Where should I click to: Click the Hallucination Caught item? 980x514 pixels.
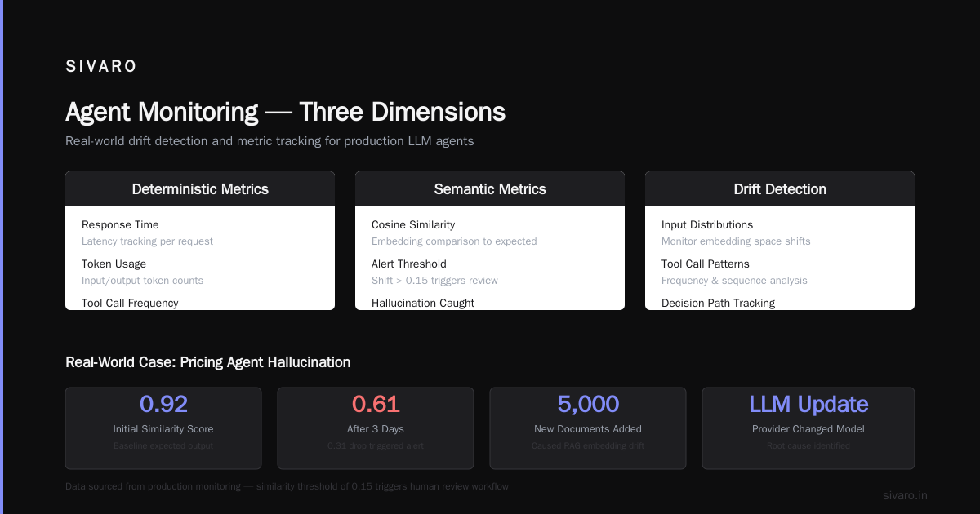click(423, 303)
